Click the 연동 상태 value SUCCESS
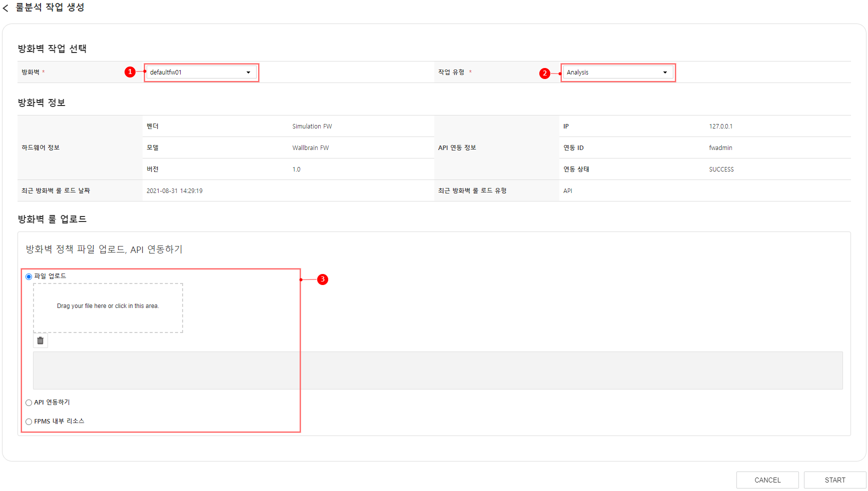 pos(721,169)
